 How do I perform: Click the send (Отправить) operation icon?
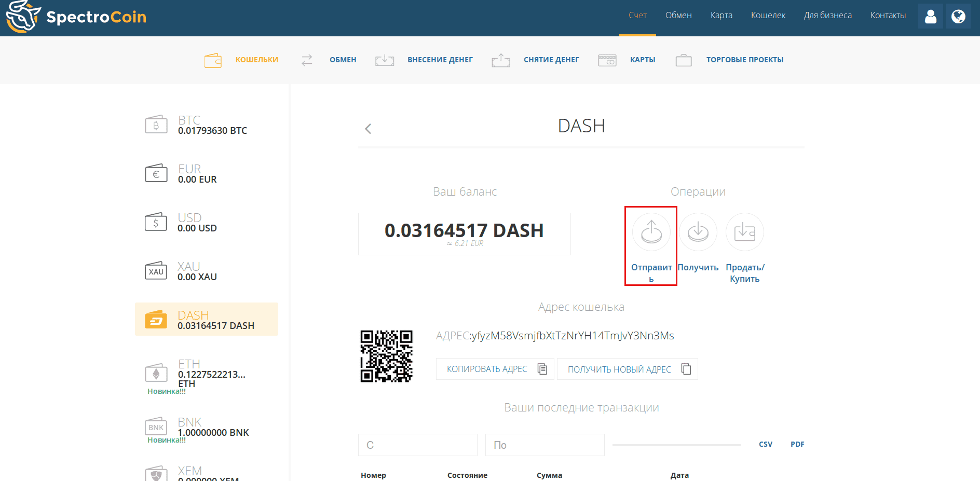[651, 232]
